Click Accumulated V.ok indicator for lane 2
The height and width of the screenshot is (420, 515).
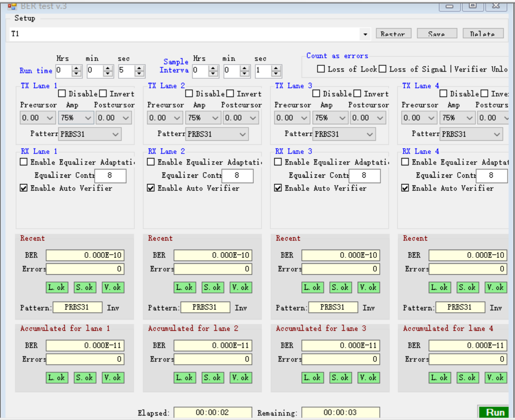point(240,378)
